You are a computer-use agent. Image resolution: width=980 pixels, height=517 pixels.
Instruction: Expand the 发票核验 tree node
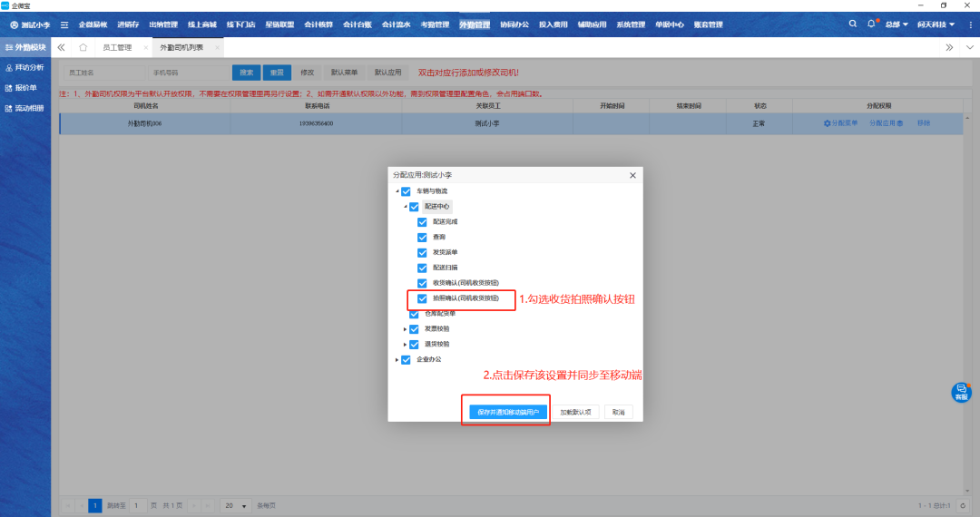(x=405, y=329)
